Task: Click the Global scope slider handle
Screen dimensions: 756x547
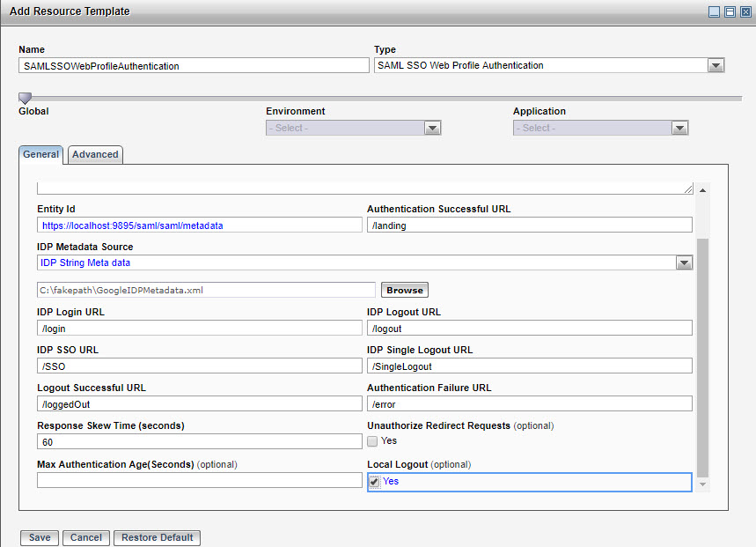Action: click(x=25, y=98)
